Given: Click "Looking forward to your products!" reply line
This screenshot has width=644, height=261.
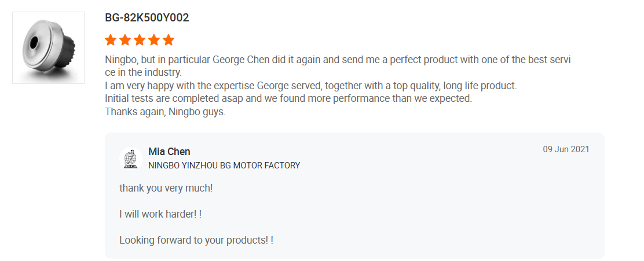Looking at the screenshot, I should [x=196, y=240].
